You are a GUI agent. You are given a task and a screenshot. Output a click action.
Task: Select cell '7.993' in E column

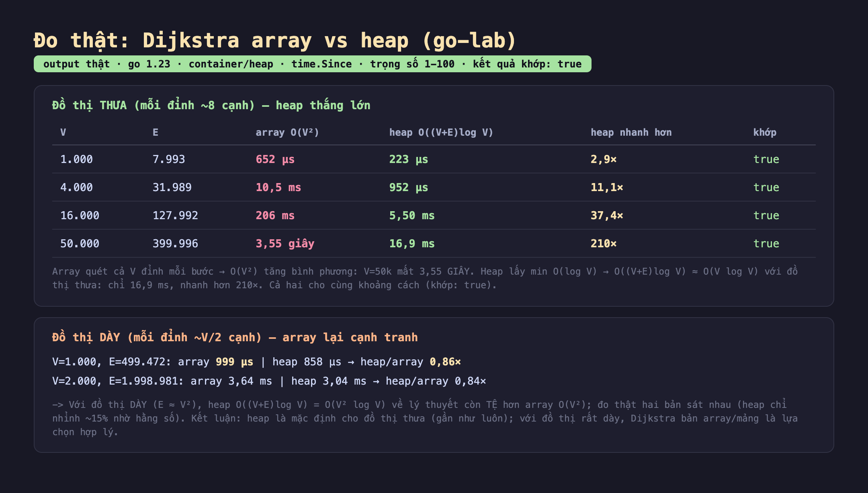point(169,159)
